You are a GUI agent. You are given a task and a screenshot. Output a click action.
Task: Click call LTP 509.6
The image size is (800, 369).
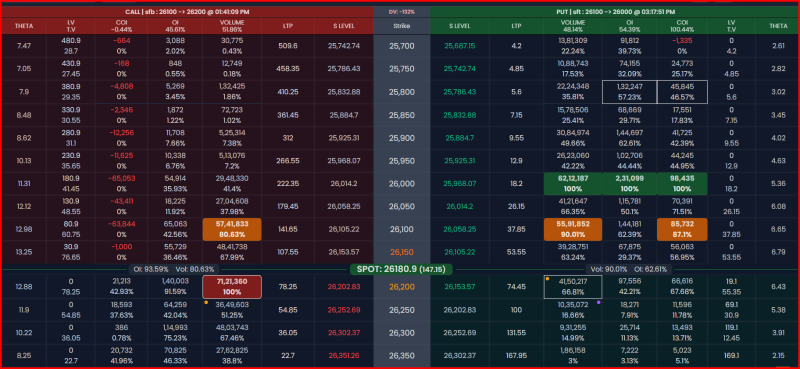288,45
